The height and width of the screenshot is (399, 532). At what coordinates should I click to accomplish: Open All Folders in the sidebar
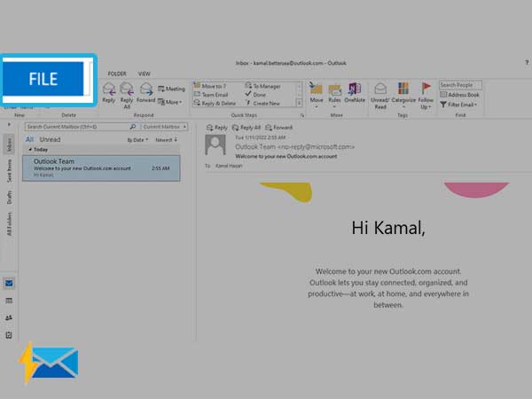(9, 224)
